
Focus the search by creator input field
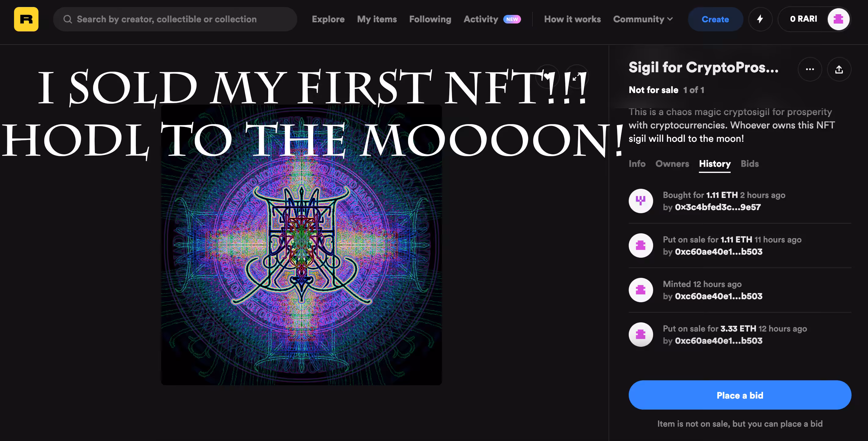pos(175,19)
